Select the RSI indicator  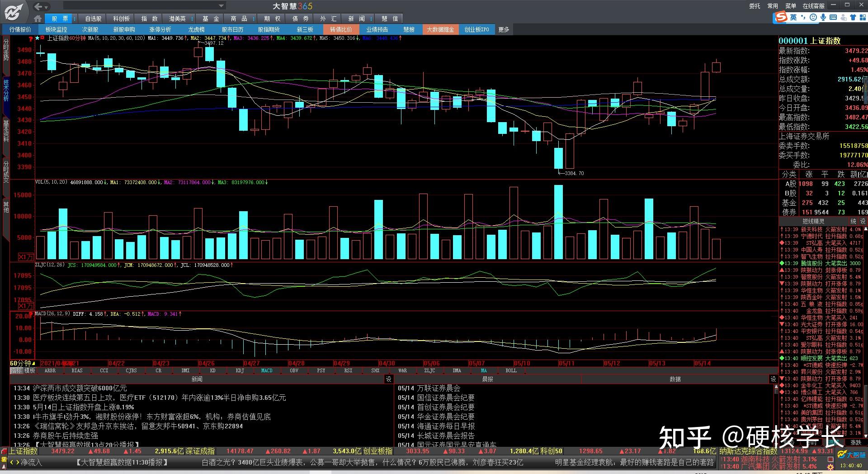tap(348, 370)
